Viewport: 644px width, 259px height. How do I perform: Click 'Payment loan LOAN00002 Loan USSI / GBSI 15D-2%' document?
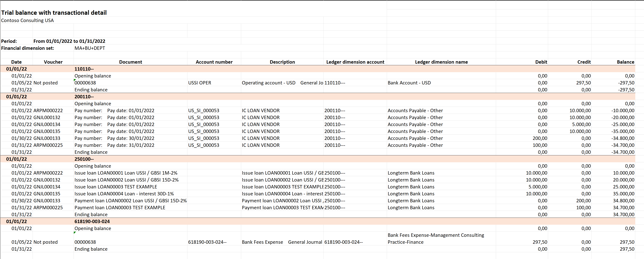tap(131, 201)
